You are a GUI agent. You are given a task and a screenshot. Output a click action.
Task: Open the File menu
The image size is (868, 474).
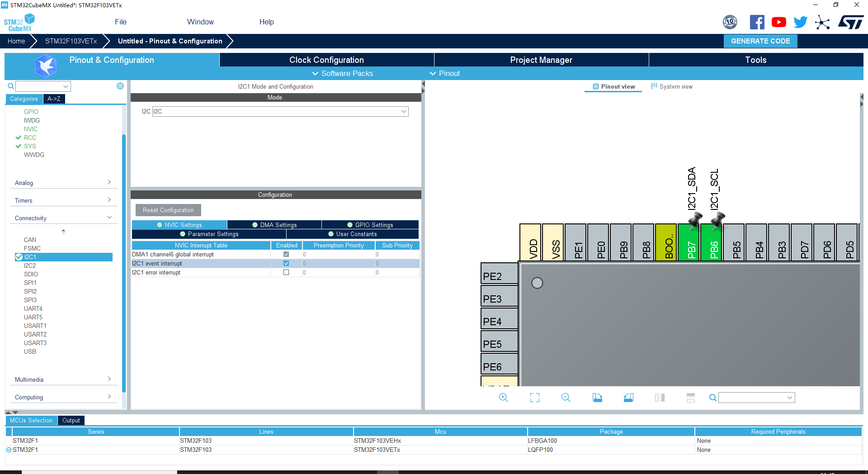coord(121,22)
